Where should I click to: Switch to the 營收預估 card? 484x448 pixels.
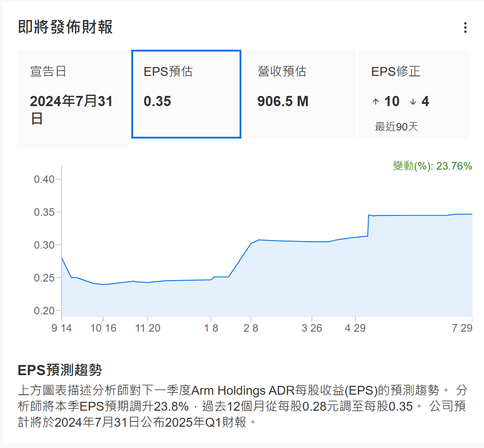300,94
